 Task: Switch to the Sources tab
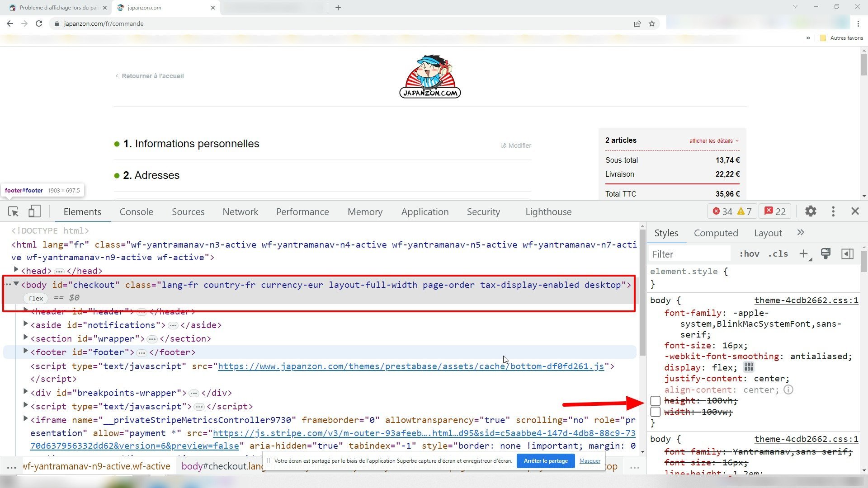pyautogui.click(x=188, y=211)
